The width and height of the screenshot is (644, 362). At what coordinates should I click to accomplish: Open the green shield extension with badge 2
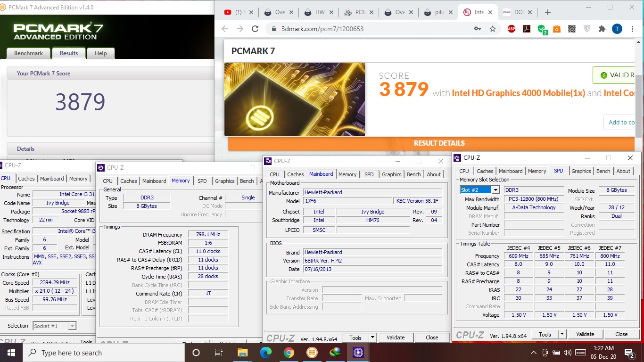[542, 29]
